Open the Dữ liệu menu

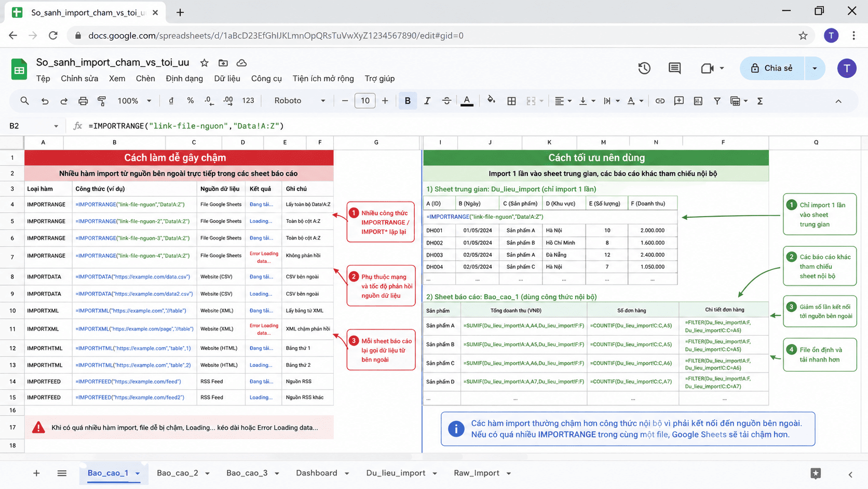click(x=227, y=78)
